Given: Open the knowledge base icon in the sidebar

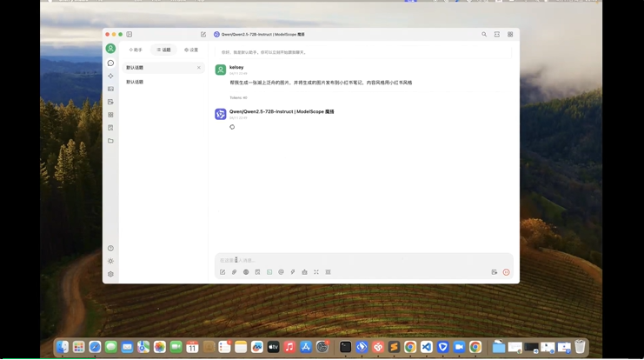Looking at the screenshot, I should coord(110,128).
